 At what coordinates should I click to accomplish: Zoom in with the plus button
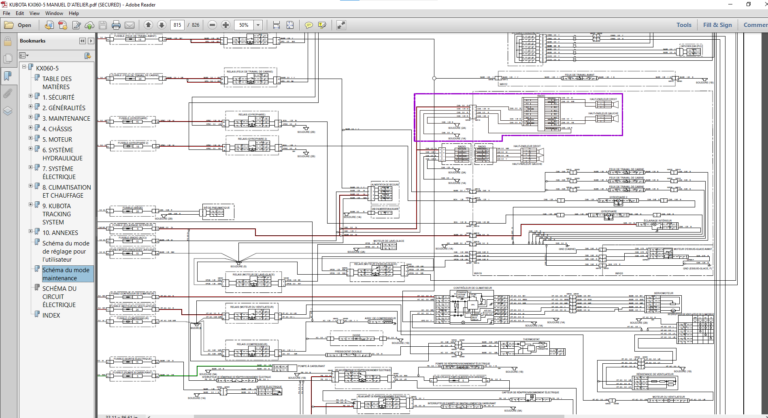[x=226, y=25]
